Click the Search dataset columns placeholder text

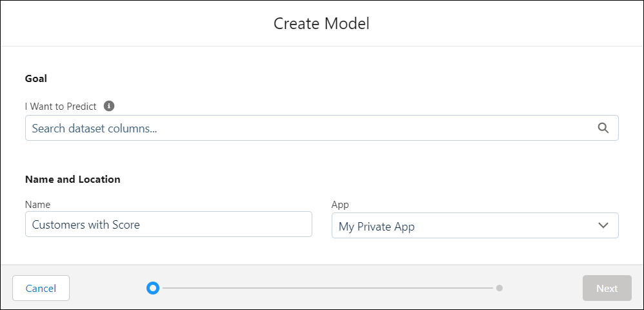click(x=94, y=129)
